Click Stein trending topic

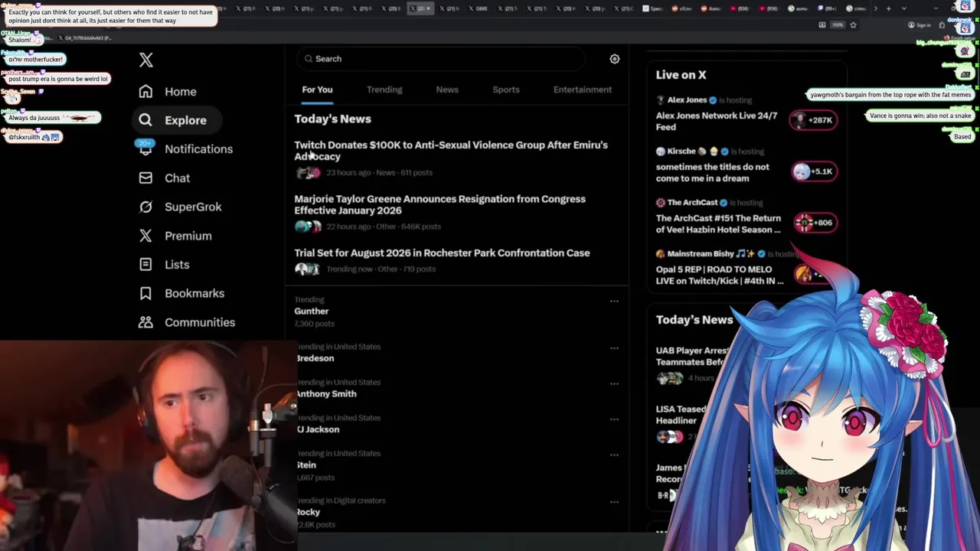click(x=306, y=465)
